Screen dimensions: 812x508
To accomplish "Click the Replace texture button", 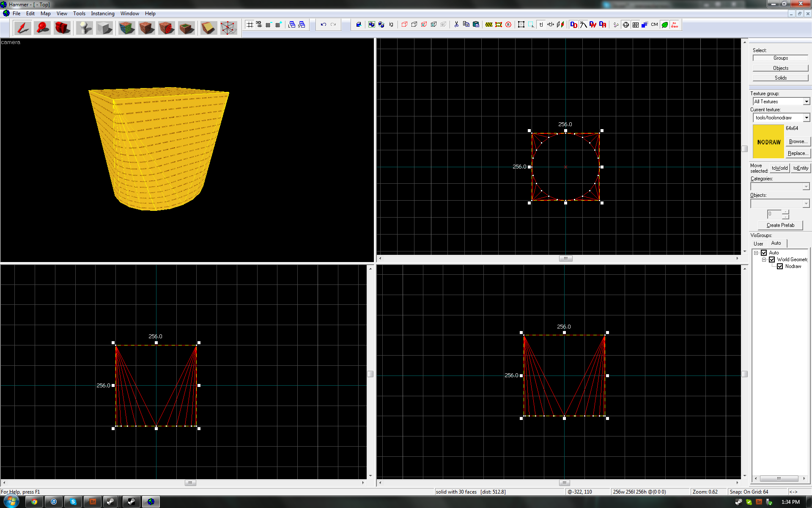I will tap(798, 153).
